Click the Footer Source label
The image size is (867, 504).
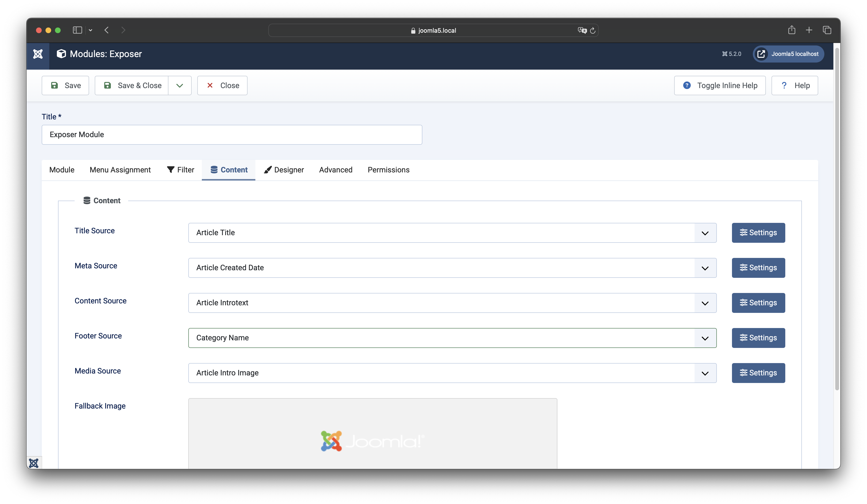[98, 336]
